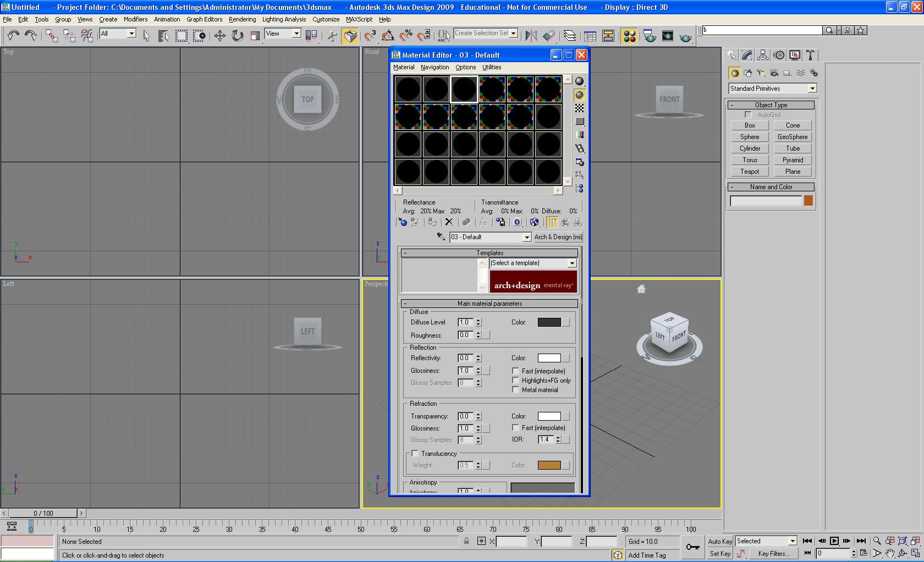Open the Hierarchy panel tab
The height and width of the screenshot is (562, 924).
tap(763, 55)
